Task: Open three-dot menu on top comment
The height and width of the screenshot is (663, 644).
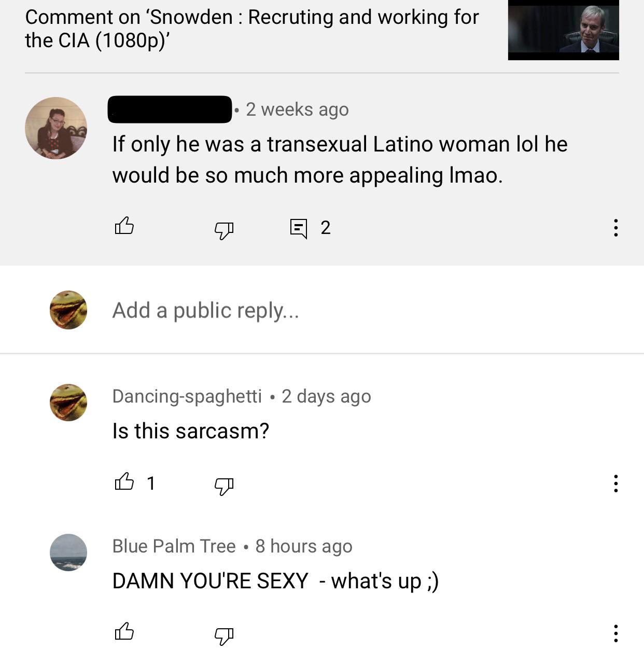Action: tap(615, 228)
